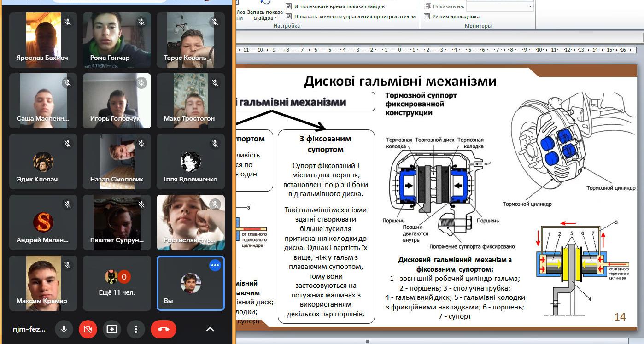Viewport: 644px width, 344px height.
Task: Uncheck Показать элементы управления проигрывателем
Action: (x=288, y=17)
